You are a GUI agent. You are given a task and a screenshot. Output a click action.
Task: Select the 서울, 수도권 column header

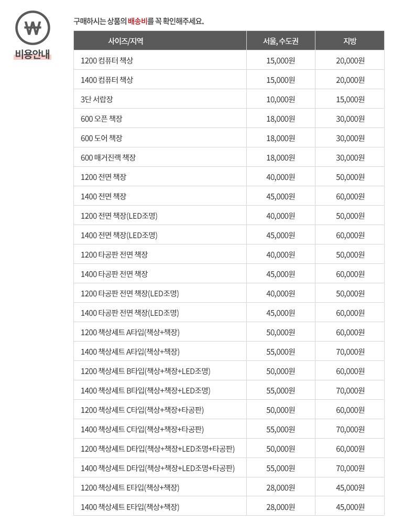[280, 41]
